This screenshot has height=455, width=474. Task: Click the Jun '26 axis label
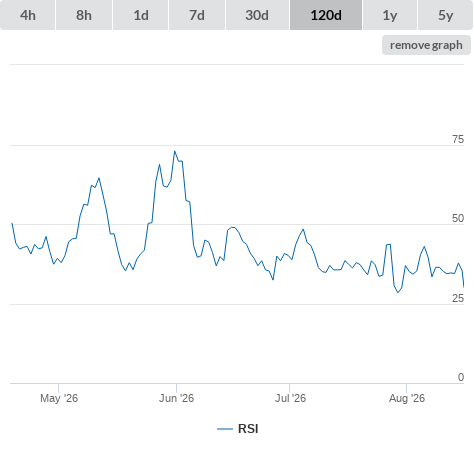tap(176, 398)
